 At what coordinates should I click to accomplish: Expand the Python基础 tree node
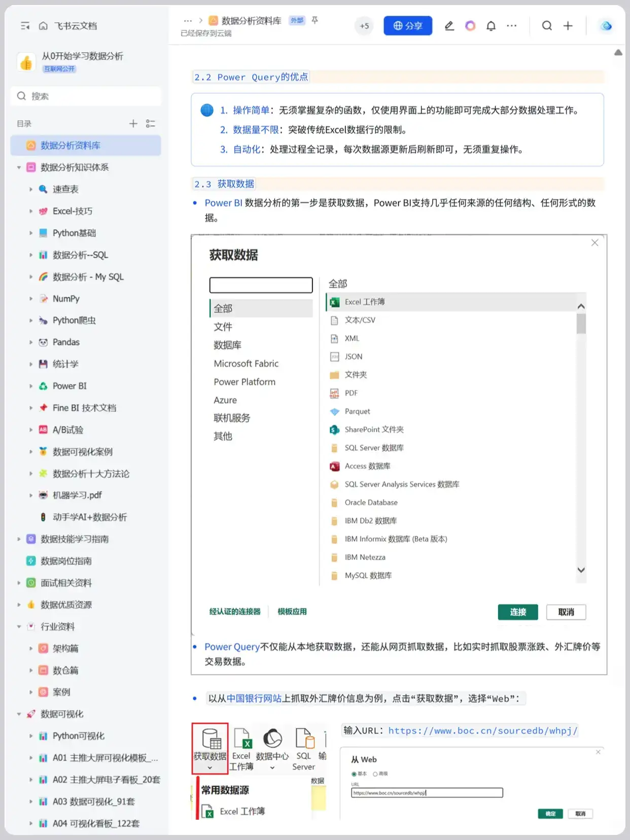tap(31, 233)
